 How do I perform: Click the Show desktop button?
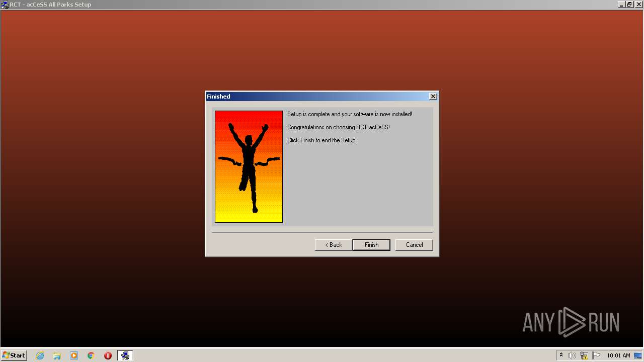[x=638, y=355]
